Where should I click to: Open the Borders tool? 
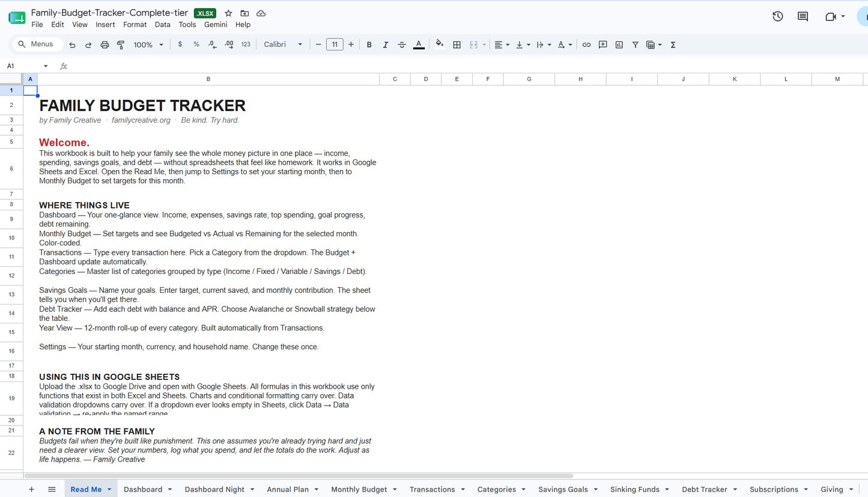point(457,44)
